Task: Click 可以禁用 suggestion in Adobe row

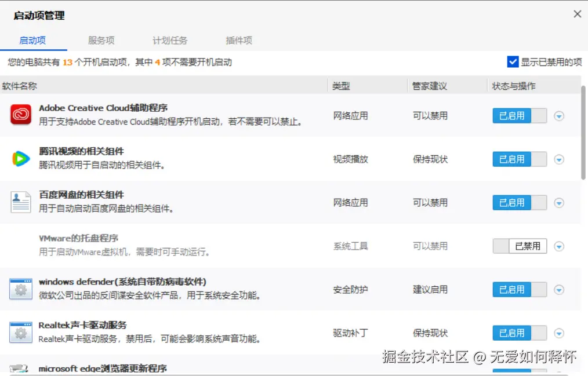Action: pyautogui.click(x=430, y=116)
